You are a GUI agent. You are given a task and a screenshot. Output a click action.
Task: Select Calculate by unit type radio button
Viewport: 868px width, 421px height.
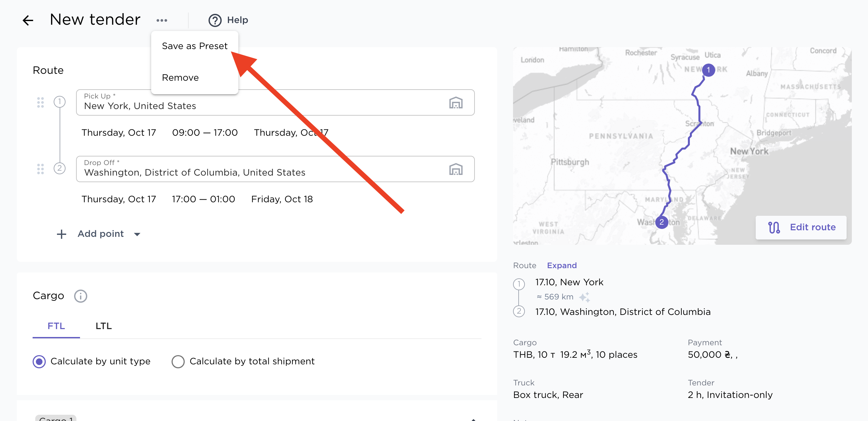39,361
